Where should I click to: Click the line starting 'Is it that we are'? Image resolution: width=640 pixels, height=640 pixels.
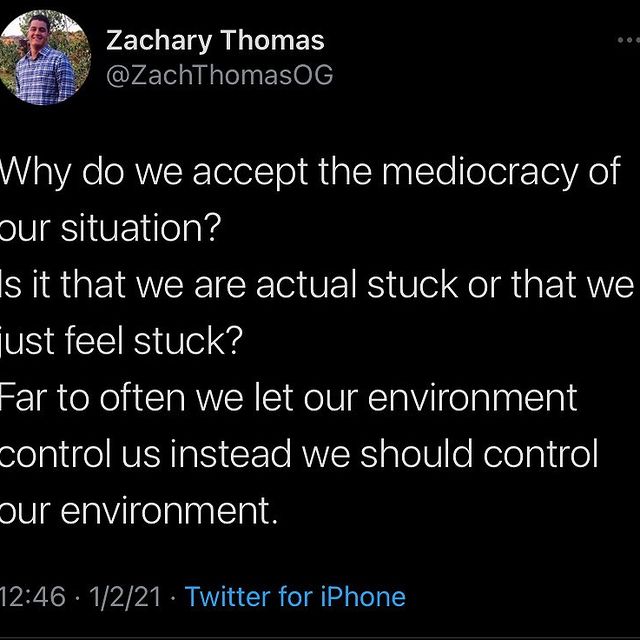pos(317,284)
